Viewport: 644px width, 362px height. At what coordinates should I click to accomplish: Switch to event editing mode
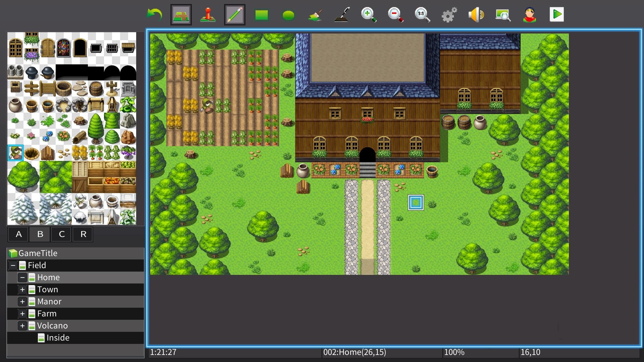coord(207,14)
